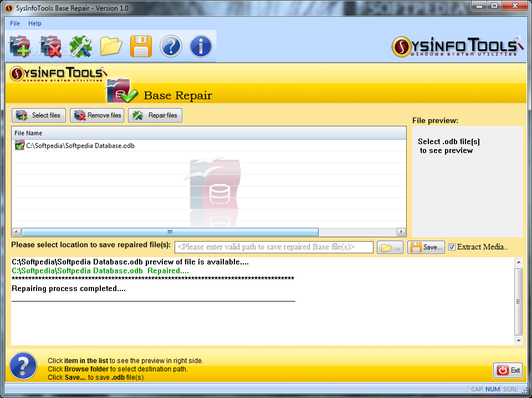Uncheck the Extract Media checkbox

point(452,247)
